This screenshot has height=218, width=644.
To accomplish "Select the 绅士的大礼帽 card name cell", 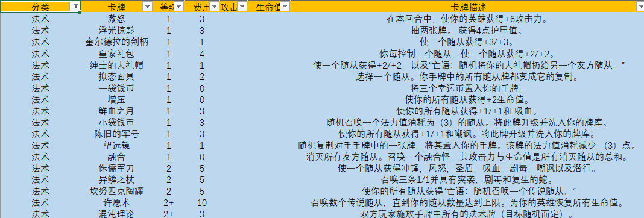I will click(117, 65).
